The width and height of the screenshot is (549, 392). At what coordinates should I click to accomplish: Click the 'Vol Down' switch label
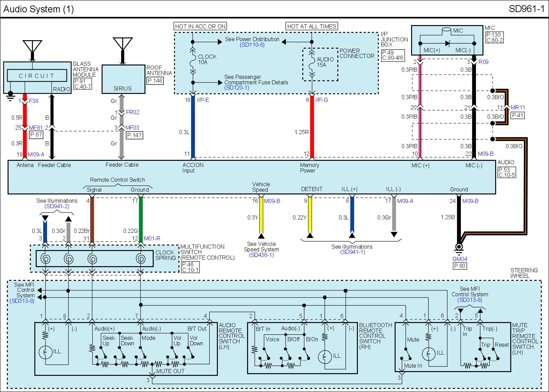pos(196,341)
